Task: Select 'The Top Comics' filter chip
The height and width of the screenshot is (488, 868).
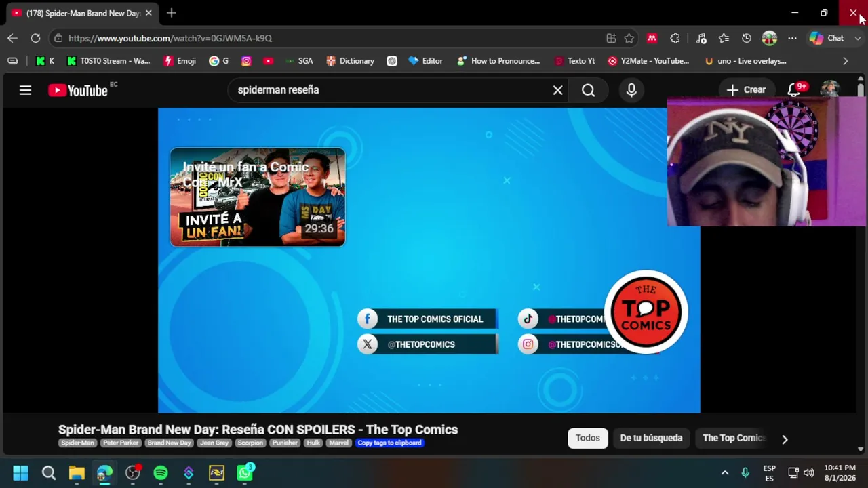Action: click(x=733, y=438)
